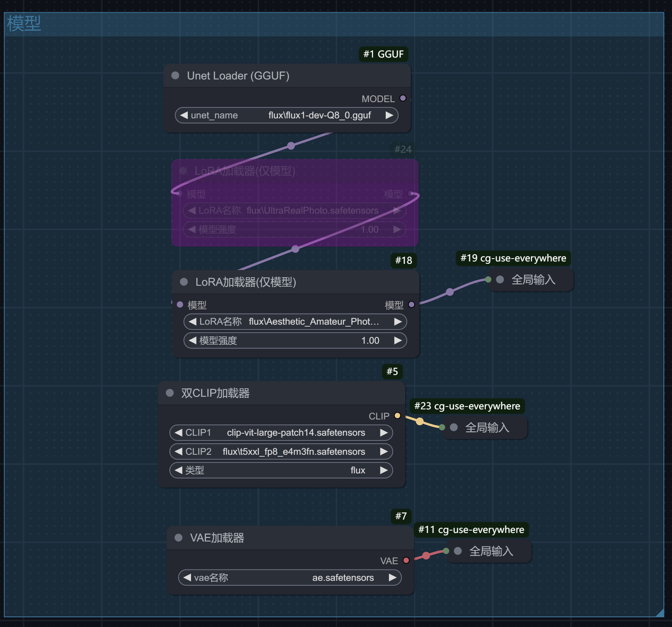The width and height of the screenshot is (672, 627).
Task: Click the #1 GGUF node badge
Action: tap(384, 54)
